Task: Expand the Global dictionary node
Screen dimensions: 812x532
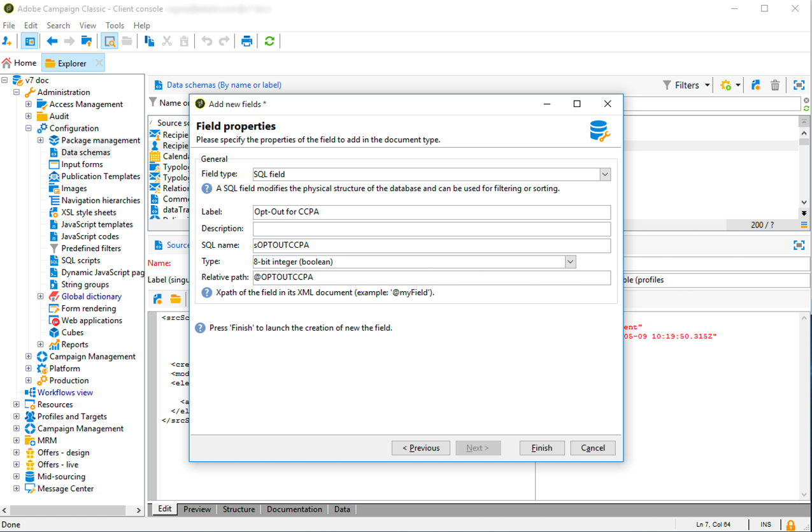Action: [41, 296]
